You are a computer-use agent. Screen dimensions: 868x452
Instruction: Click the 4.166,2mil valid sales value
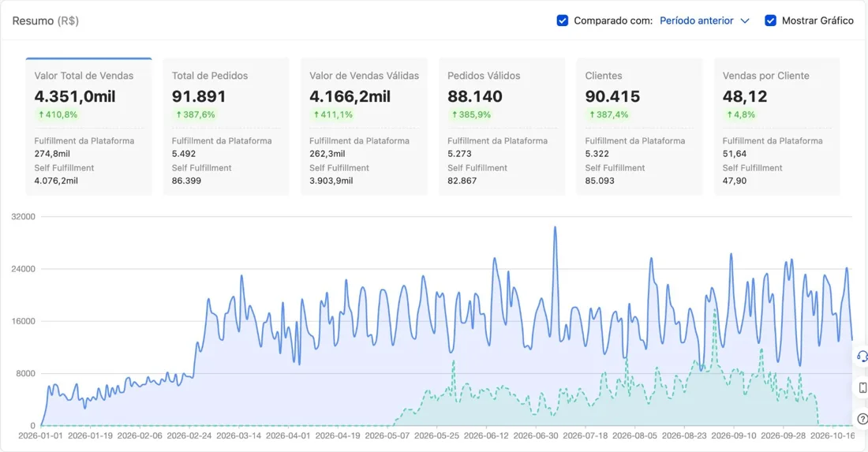350,96
